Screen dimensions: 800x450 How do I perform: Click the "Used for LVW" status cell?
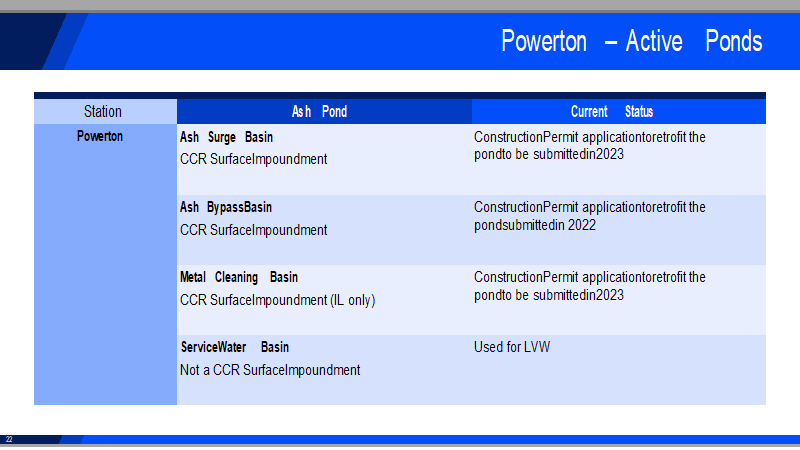click(x=512, y=347)
